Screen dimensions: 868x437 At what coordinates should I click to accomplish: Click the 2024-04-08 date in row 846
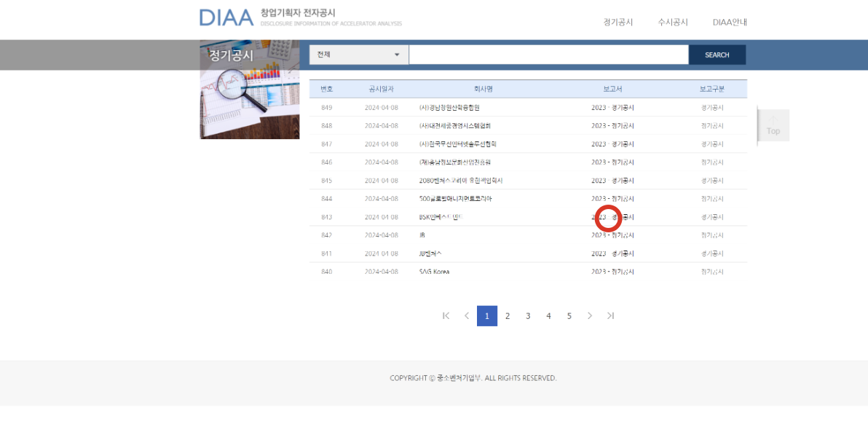(382, 162)
